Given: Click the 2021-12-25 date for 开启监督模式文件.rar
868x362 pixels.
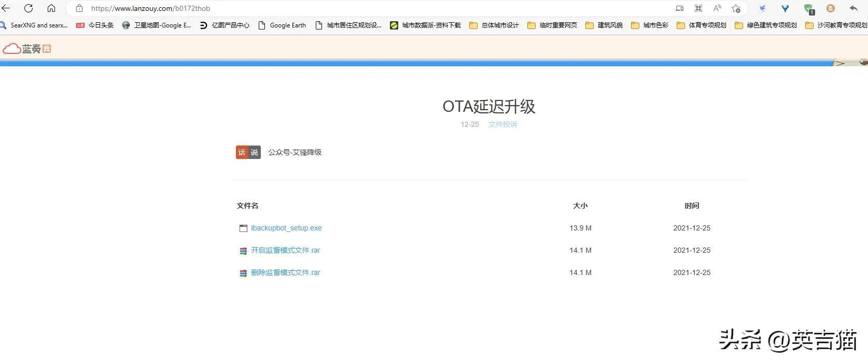Looking at the screenshot, I should (x=692, y=250).
